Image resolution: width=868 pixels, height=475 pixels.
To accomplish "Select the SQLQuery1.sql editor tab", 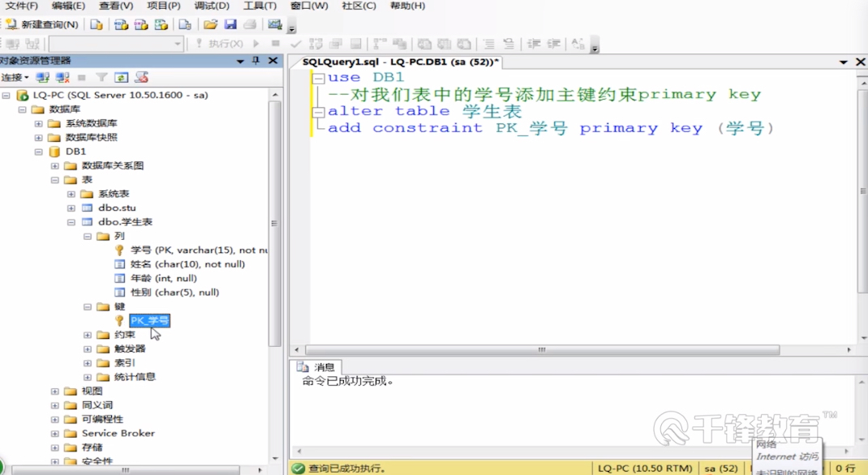I will tap(400, 62).
